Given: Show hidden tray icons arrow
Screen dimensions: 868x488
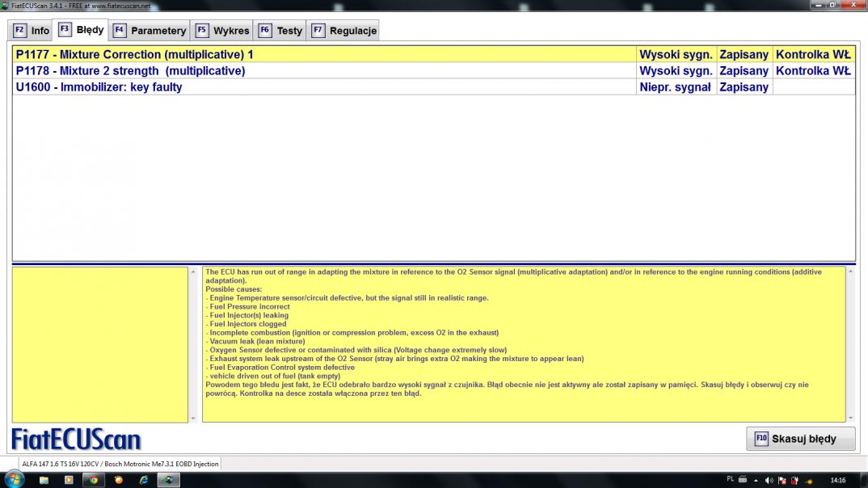Looking at the screenshot, I should tap(756, 480).
